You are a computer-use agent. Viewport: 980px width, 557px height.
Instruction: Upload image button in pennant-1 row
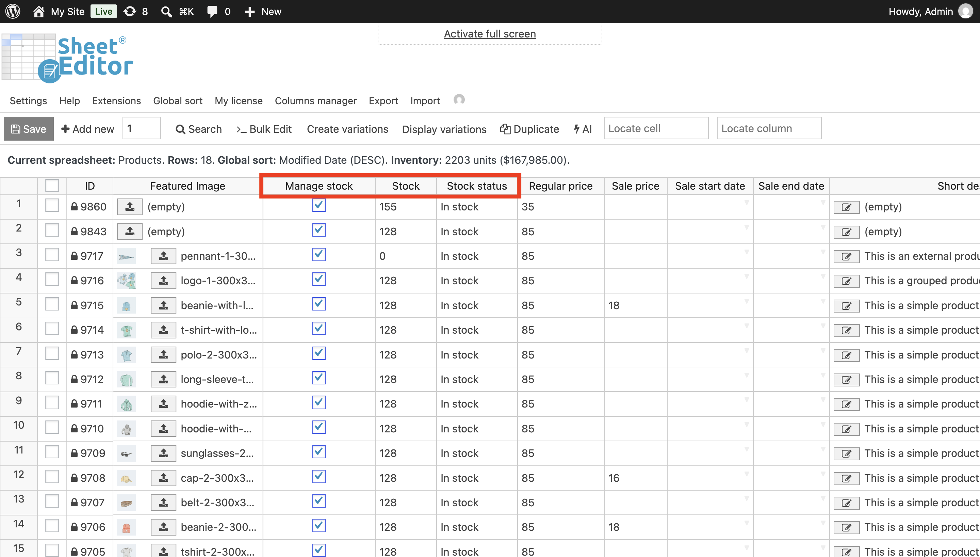[164, 256]
